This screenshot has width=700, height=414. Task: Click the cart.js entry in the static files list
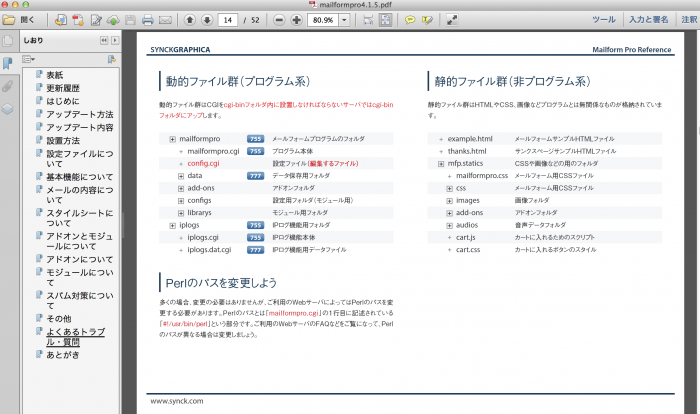pyautogui.click(x=466, y=238)
